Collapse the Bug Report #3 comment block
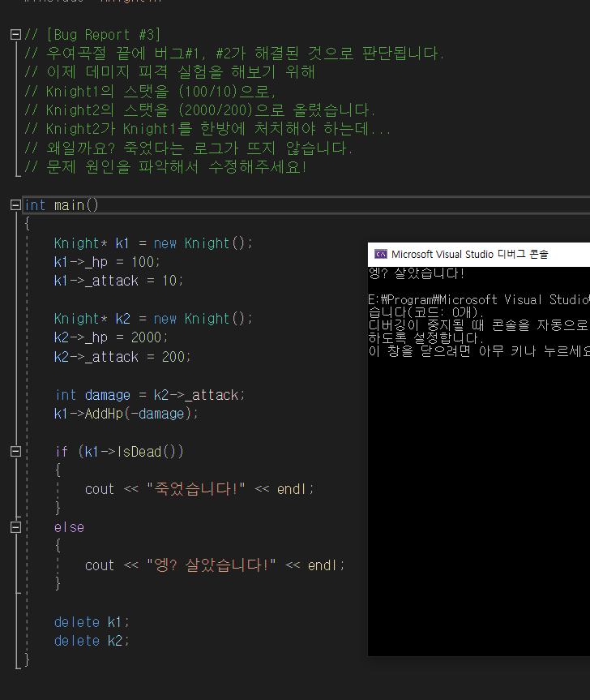 [15, 34]
